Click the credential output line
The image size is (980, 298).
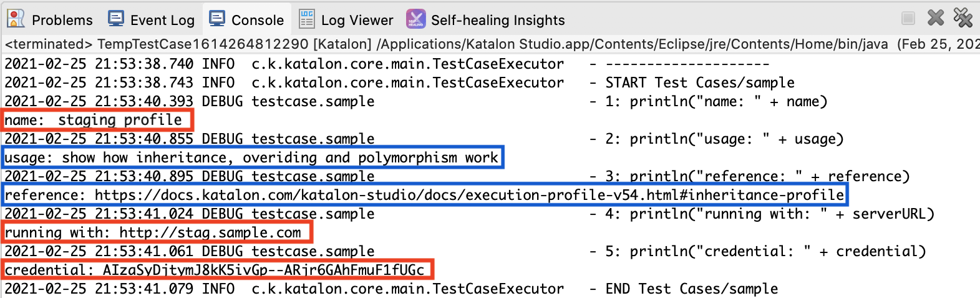(x=215, y=270)
